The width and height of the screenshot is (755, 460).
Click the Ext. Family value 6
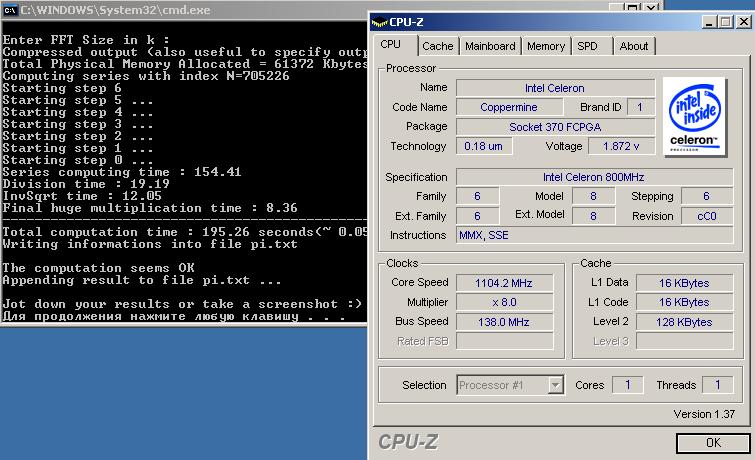477,216
